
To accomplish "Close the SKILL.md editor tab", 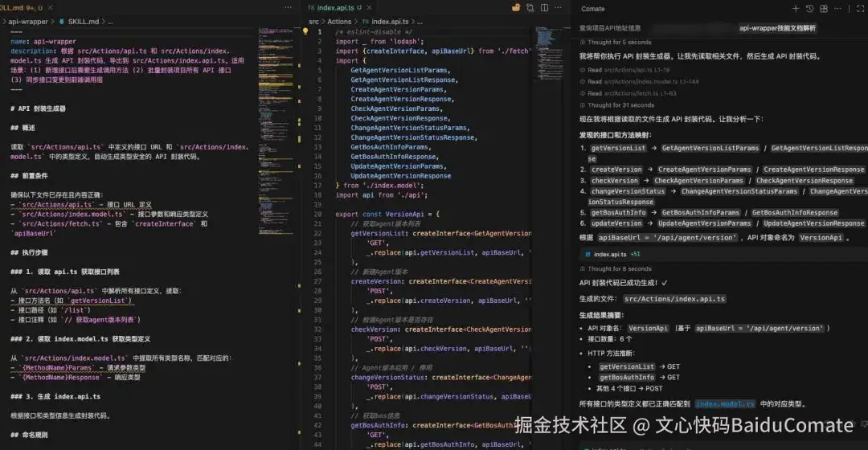I will click(51, 8).
